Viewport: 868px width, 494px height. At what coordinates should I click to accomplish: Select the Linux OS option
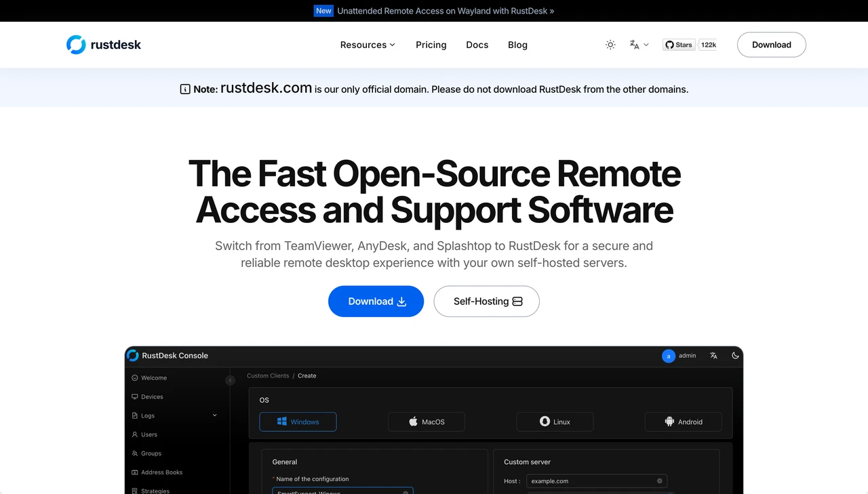coord(555,421)
